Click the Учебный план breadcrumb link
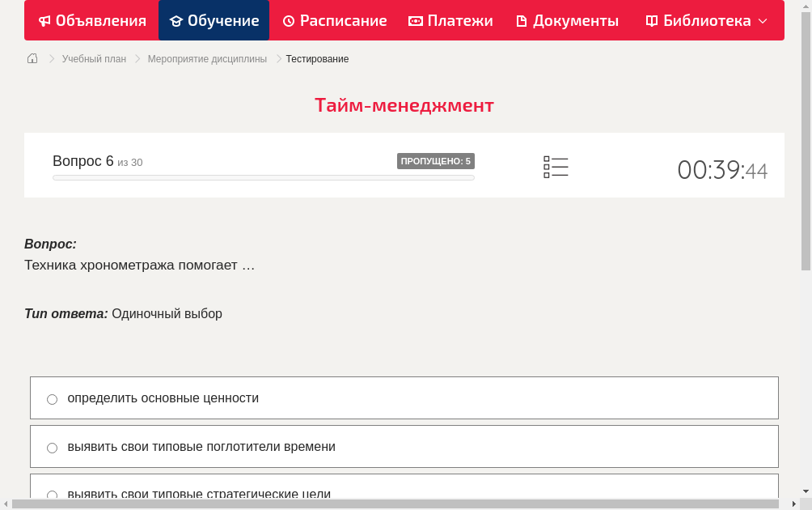Viewport: 812px width, 510px height. [93, 58]
